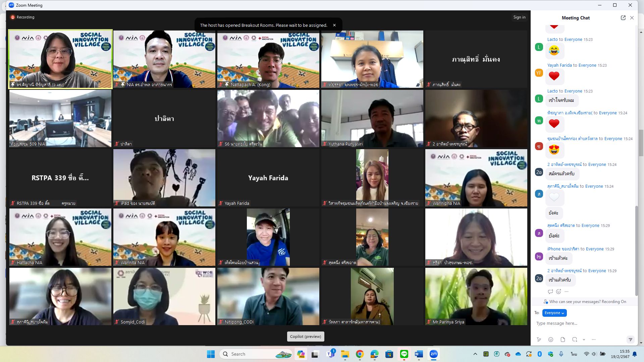Reply in thread to last chat message
The width and height of the screenshot is (644, 362).
coord(550,292)
